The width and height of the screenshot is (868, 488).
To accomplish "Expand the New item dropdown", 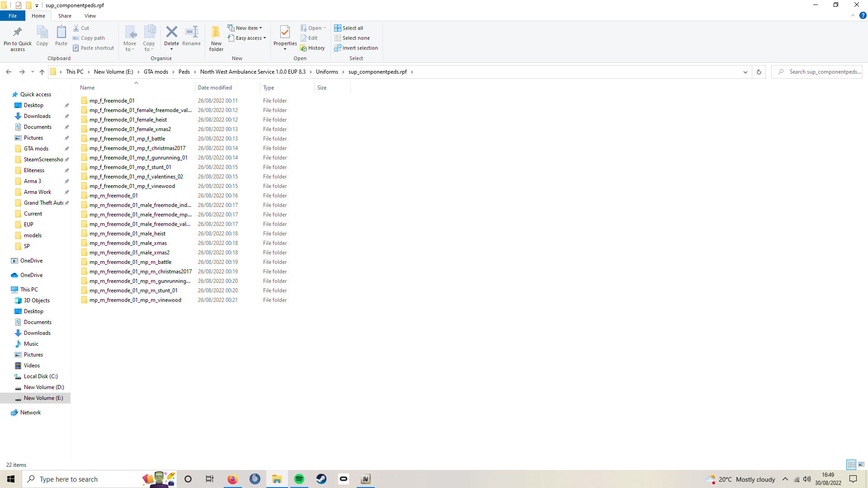I will click(x=245, y=28).
